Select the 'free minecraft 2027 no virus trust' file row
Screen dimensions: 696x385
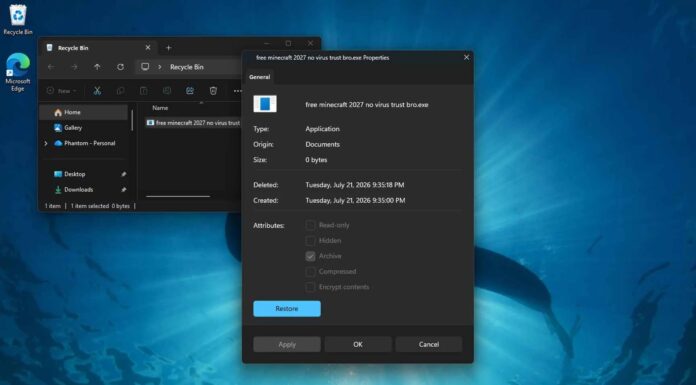click(194, 123)
